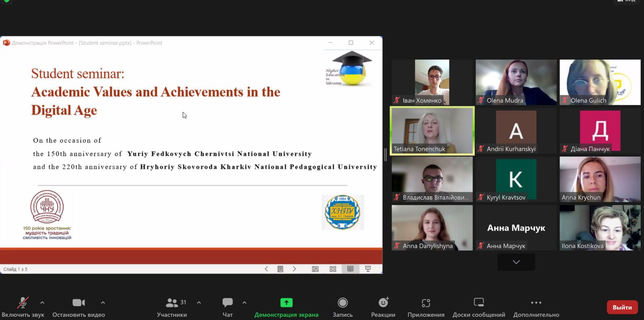The height and width of the screenshot is (320, 644).
Task: Open Доски сообщений whiteboards
Action: (x=479, y=307)
